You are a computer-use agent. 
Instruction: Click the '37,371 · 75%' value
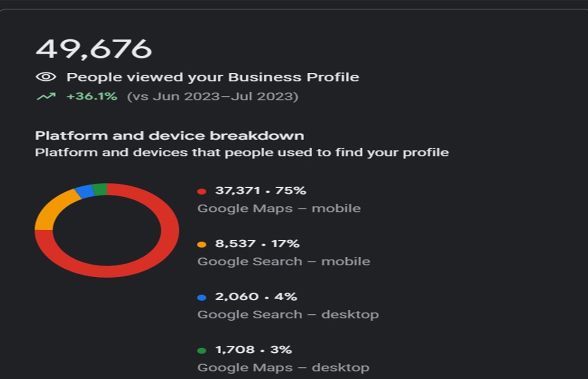pos(261,191)
